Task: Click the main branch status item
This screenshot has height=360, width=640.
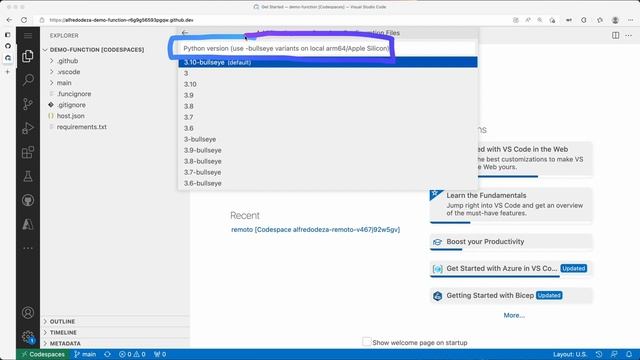Action: (85, 354)
